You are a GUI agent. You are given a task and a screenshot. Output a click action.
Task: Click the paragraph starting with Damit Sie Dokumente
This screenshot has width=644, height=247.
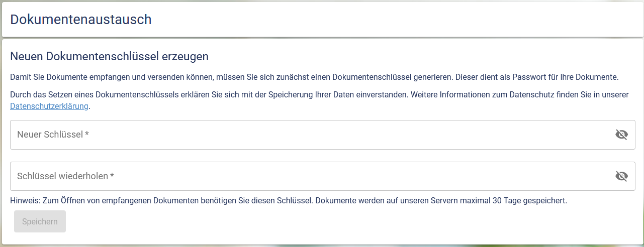(x=314, y=77)
